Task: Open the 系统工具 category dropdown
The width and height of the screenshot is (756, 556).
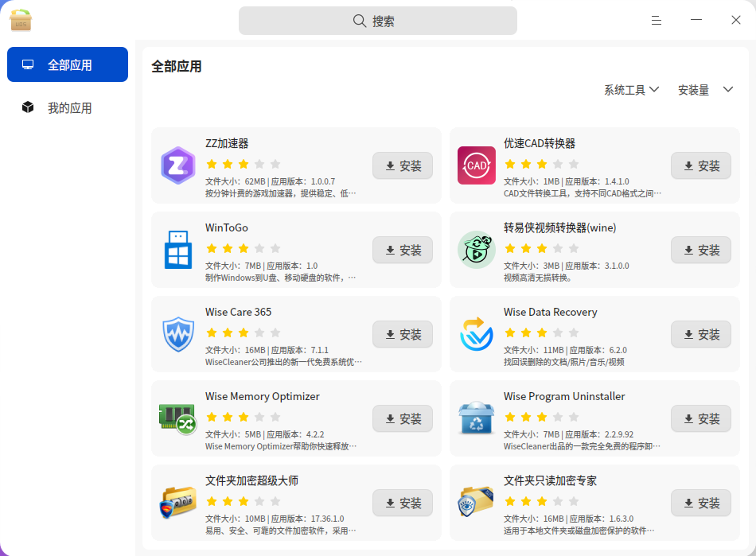Action: pos(632,90)
